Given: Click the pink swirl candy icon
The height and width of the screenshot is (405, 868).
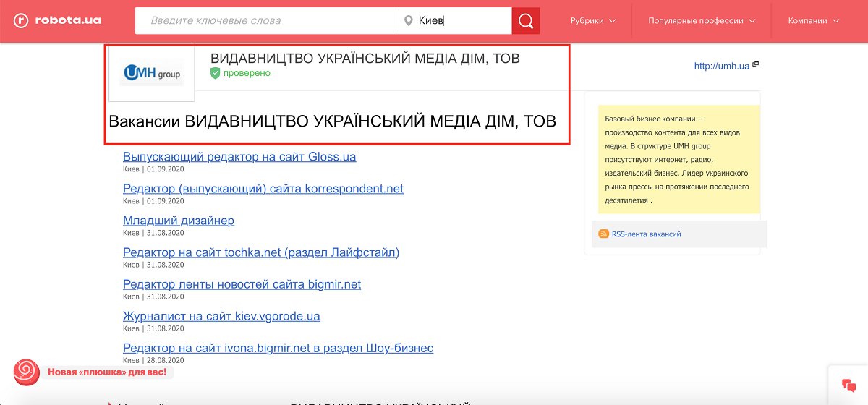Looking at the screenshot, I should [x=26, y=372].
